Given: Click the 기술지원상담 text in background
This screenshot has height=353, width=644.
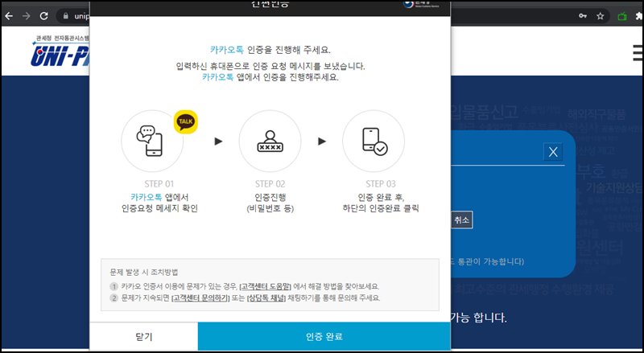Looking at the screenshot, I should (x=615, y=187).
